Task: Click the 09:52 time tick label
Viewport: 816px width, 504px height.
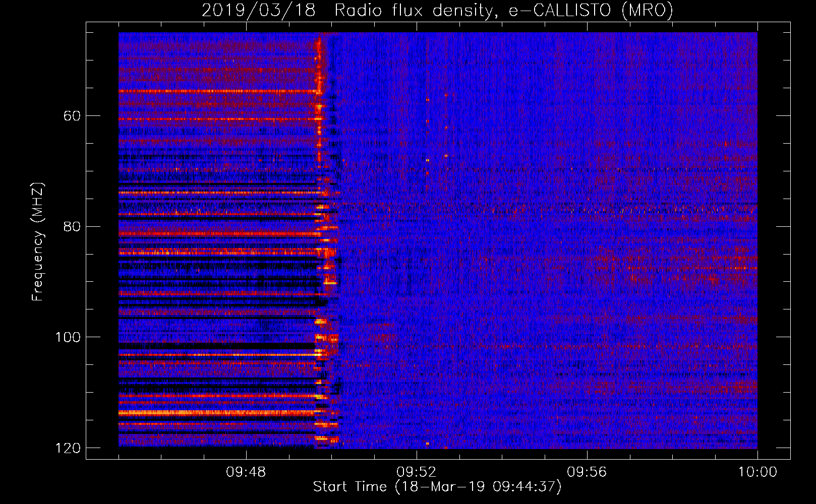Action: coord(416,472)
